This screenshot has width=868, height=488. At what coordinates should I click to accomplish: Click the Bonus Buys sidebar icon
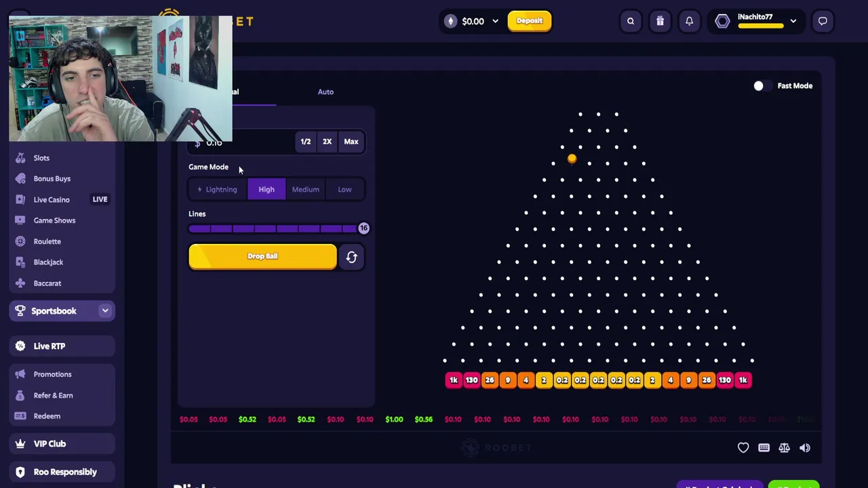click(20, 178)
